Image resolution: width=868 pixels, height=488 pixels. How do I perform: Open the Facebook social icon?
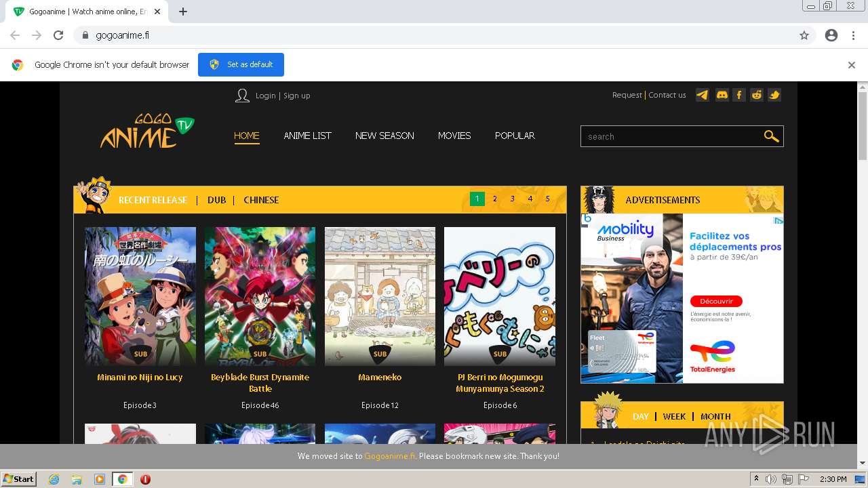739,95
